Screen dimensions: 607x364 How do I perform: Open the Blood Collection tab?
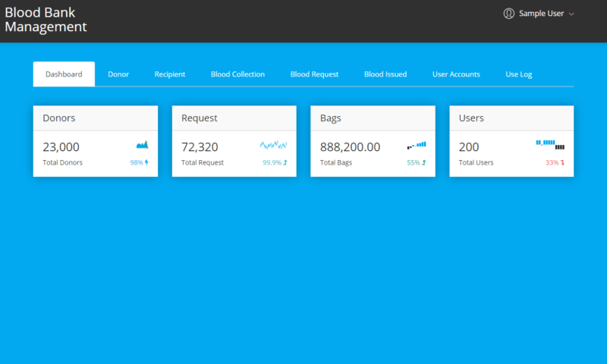237,74
